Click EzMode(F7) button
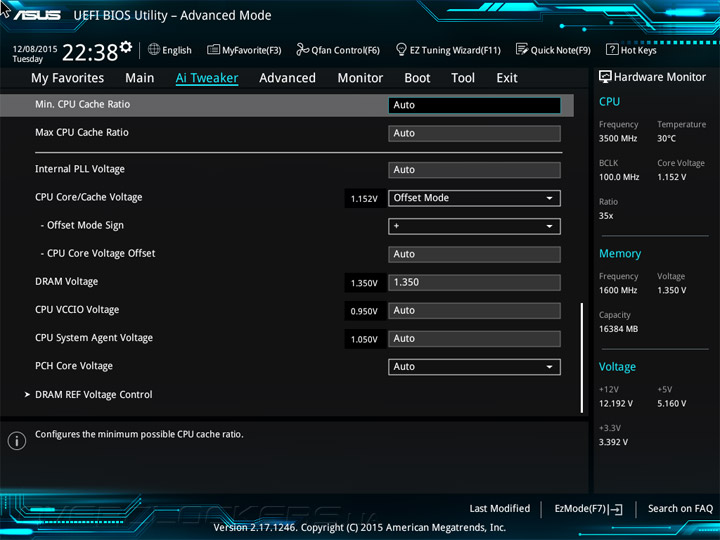 588,509
